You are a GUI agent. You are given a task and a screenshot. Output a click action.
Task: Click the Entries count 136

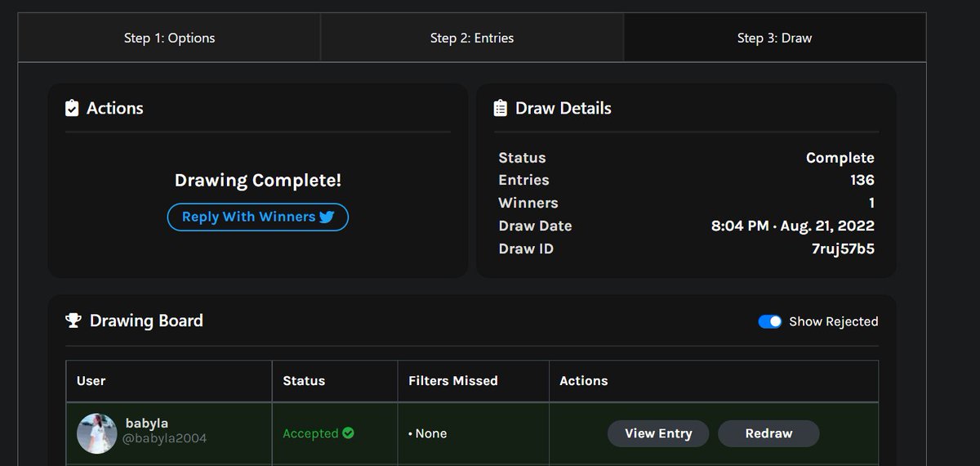coord(862,180)
